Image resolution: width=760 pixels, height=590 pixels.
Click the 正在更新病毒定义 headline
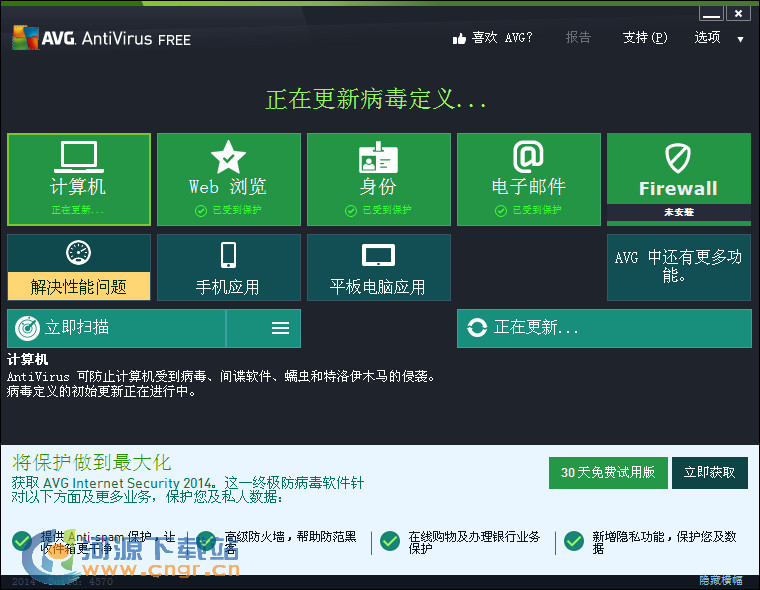point(376,99)
